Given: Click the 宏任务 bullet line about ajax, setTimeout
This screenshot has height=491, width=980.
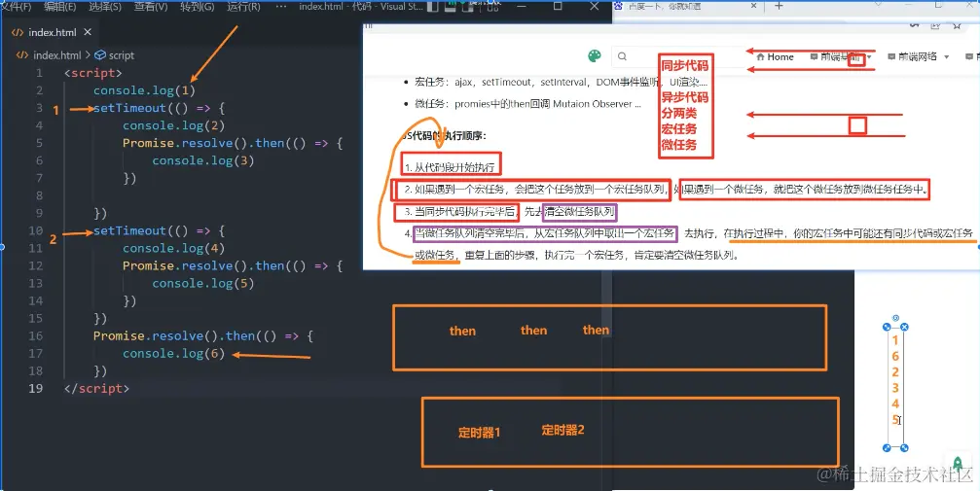Looking at the screenshot, I should pyautogui.click(x=562, y=82).
